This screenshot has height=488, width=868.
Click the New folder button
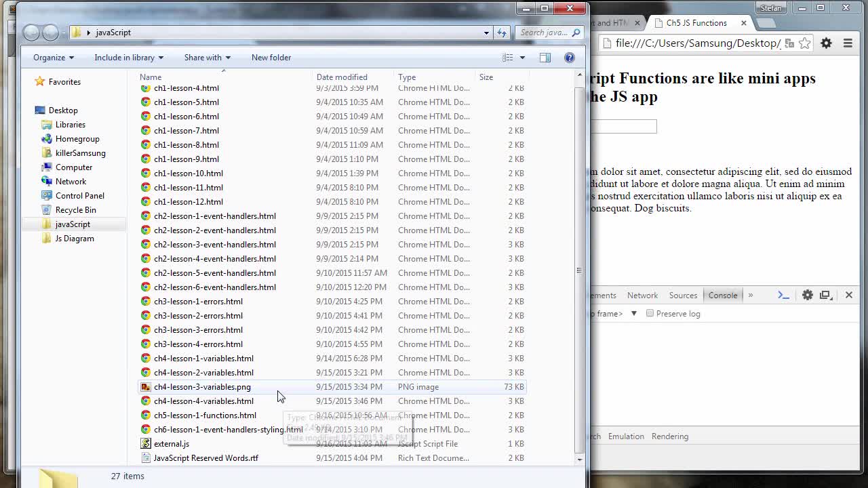[271, 58]
